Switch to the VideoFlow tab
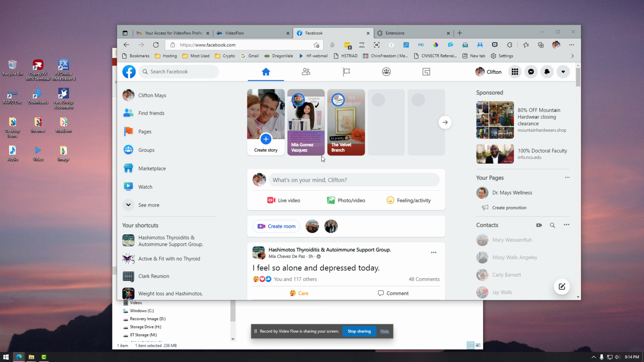 253,33
